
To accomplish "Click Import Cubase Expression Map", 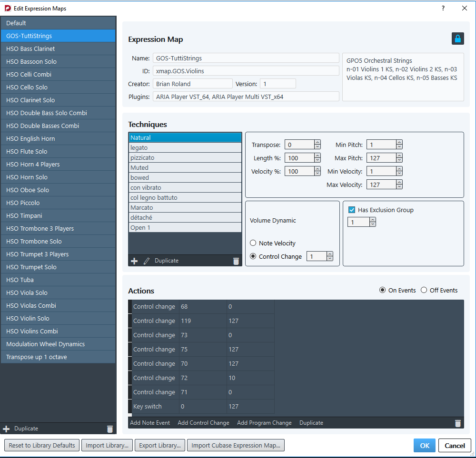I will click(x=236, y=445).
